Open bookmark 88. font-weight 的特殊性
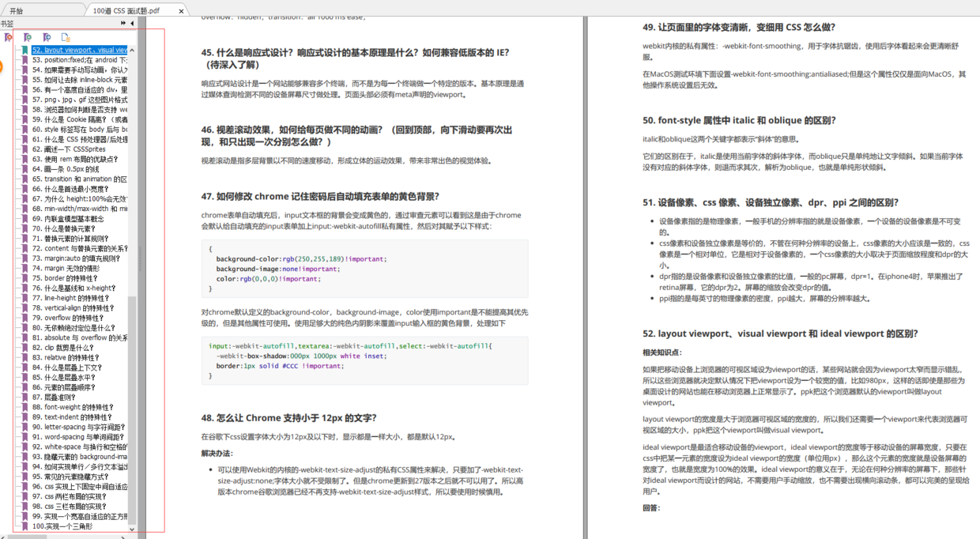The width and height of the screenshot is (980, 539). tap(73, 408)
